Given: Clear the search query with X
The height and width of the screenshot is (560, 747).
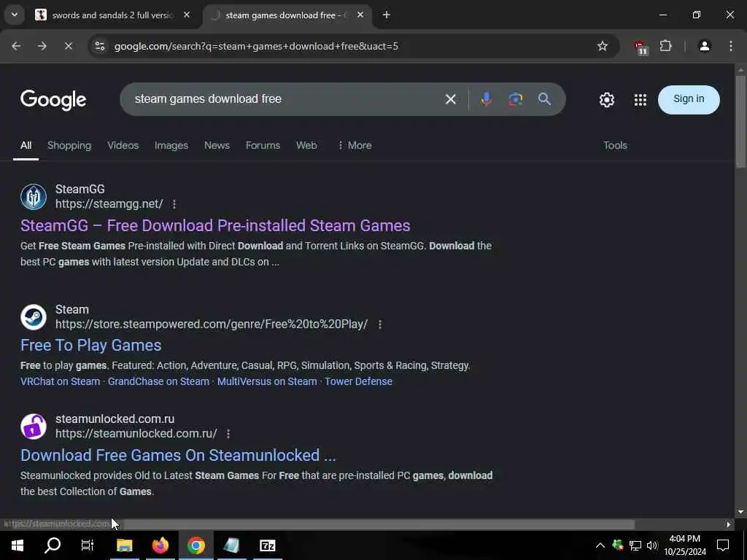Looking at the screenshot, I should (x=450, y=99).
